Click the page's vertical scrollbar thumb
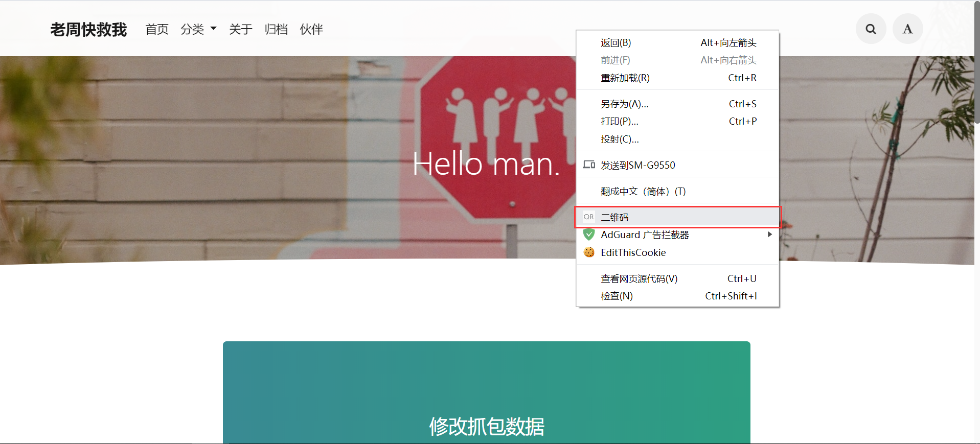Viewport: 980px width, 444px height. (977, 62)
